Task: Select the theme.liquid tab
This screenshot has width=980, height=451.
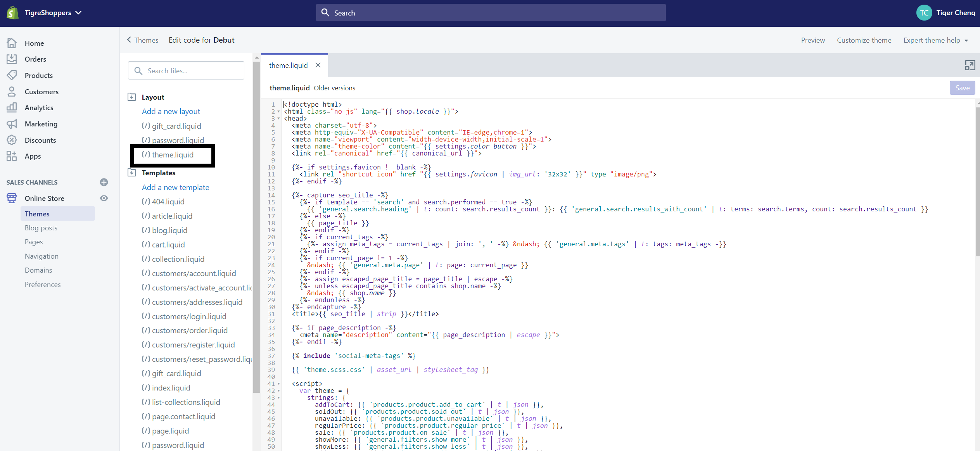Action: (289, 65)
